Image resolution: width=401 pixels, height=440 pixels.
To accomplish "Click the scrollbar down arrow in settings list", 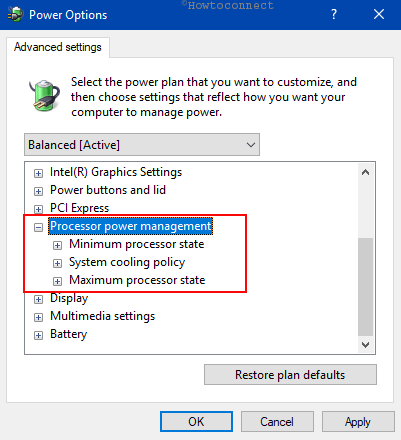I will (366, 345).
